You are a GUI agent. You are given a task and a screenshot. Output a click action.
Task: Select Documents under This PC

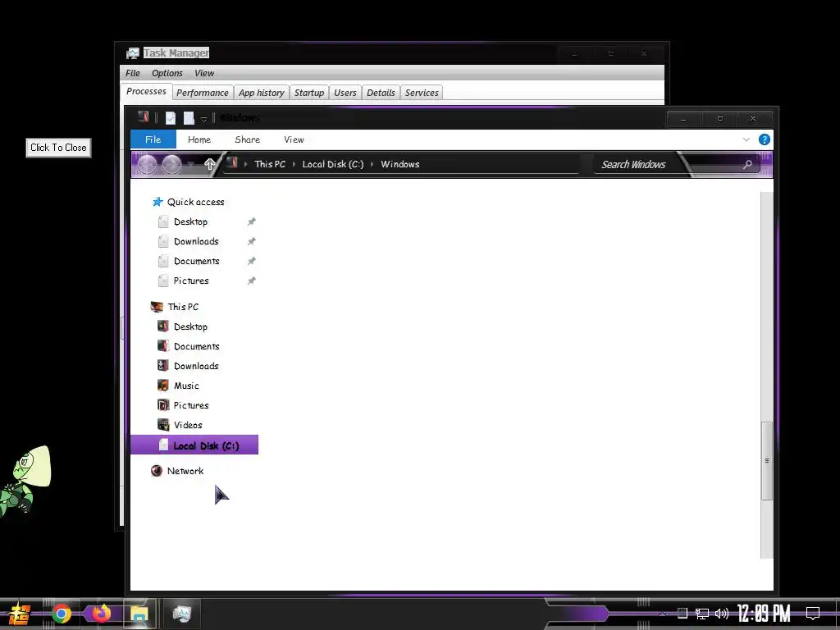[x=197, y=347]
